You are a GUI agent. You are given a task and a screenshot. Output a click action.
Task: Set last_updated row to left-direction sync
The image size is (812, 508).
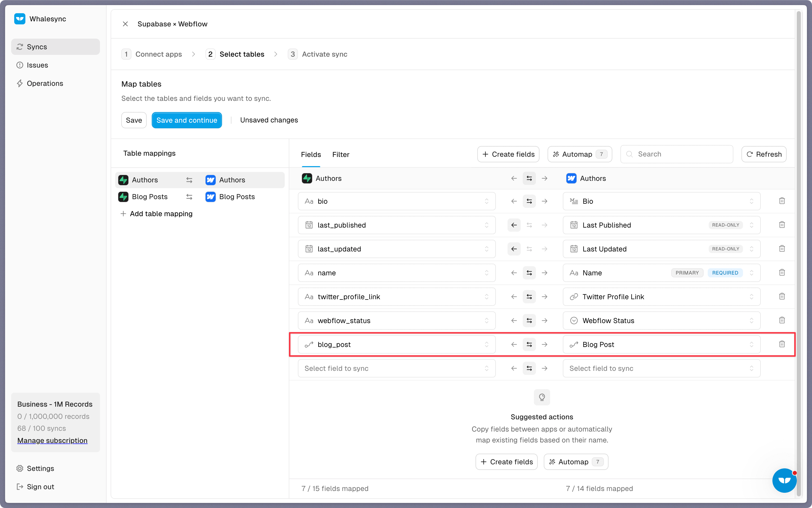coord(514,249)
